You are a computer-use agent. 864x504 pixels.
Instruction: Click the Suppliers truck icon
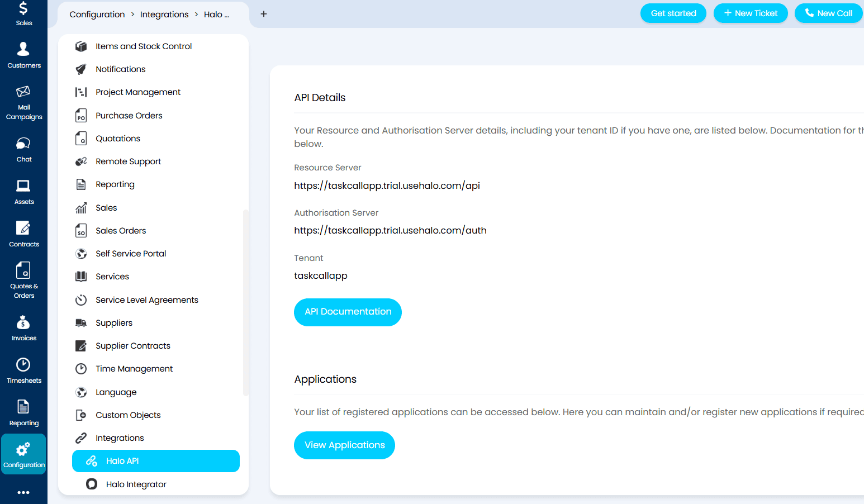[x=81, y=323]
